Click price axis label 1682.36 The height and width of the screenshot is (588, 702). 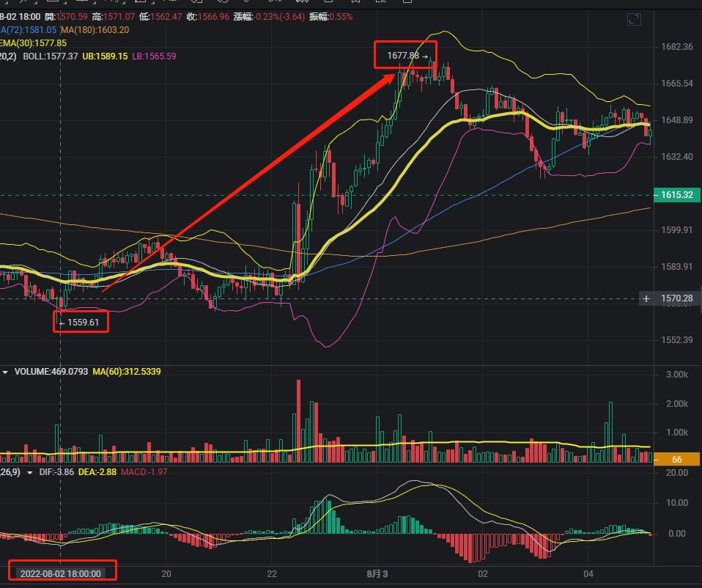coord(676,47)
